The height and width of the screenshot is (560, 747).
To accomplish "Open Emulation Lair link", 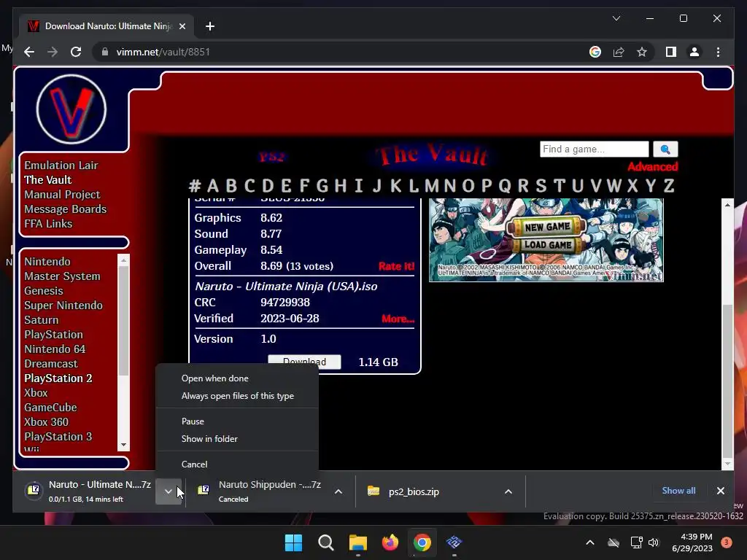I will tap(61, 166).
